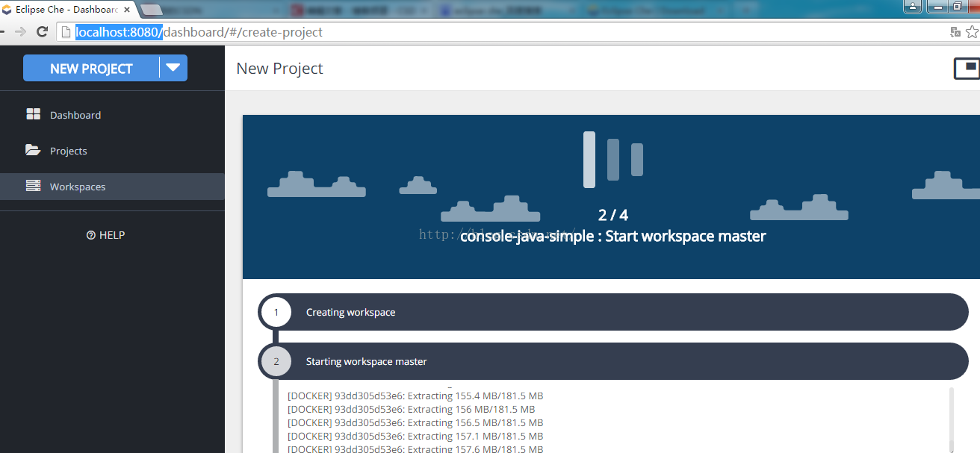Viewport: 980px width, 453px height.
Task: Click the bookmark star icon
Action: (972, 32)
